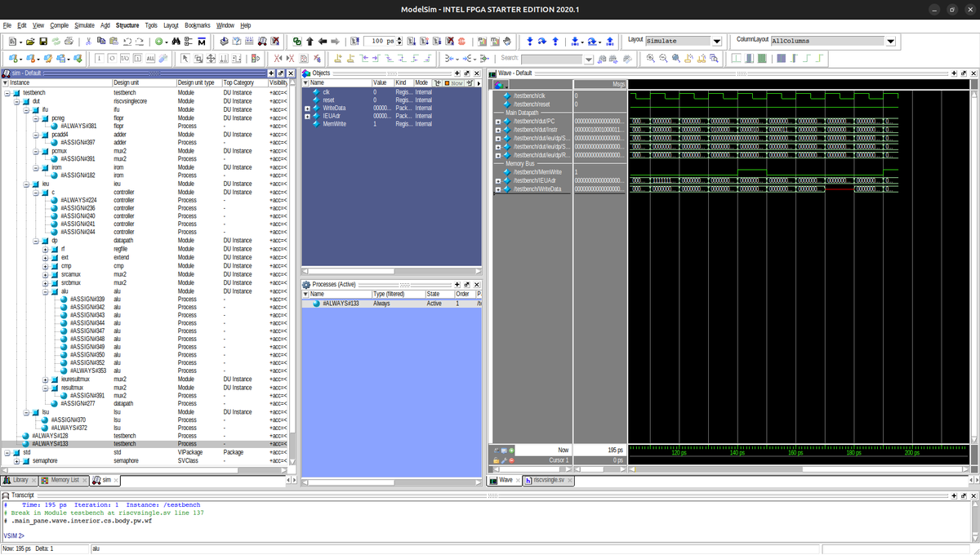
Task: Toggle the Output ports filter icon 'O'
Action: [112, 59]
